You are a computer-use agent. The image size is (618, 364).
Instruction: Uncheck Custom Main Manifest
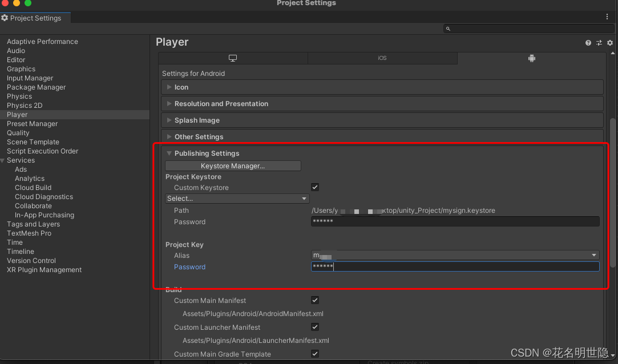(x=314, y=300)
